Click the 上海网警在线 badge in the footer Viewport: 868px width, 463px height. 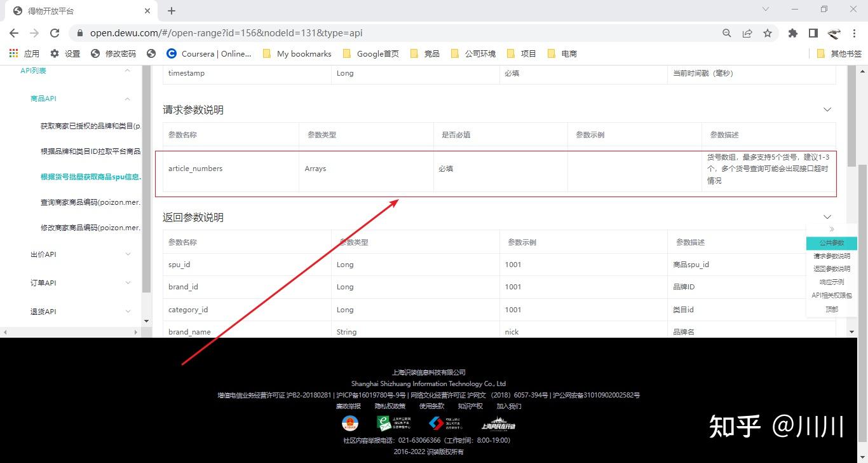coord(499,423)
